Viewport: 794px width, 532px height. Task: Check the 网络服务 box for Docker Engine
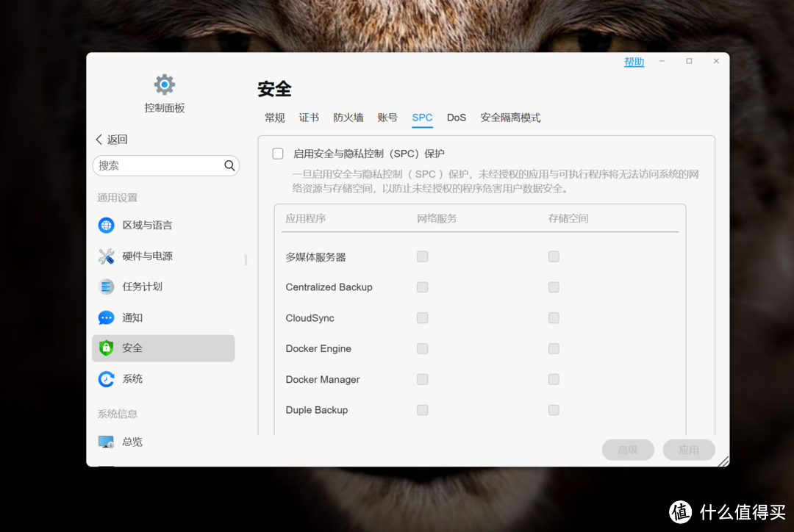(422, 348)
